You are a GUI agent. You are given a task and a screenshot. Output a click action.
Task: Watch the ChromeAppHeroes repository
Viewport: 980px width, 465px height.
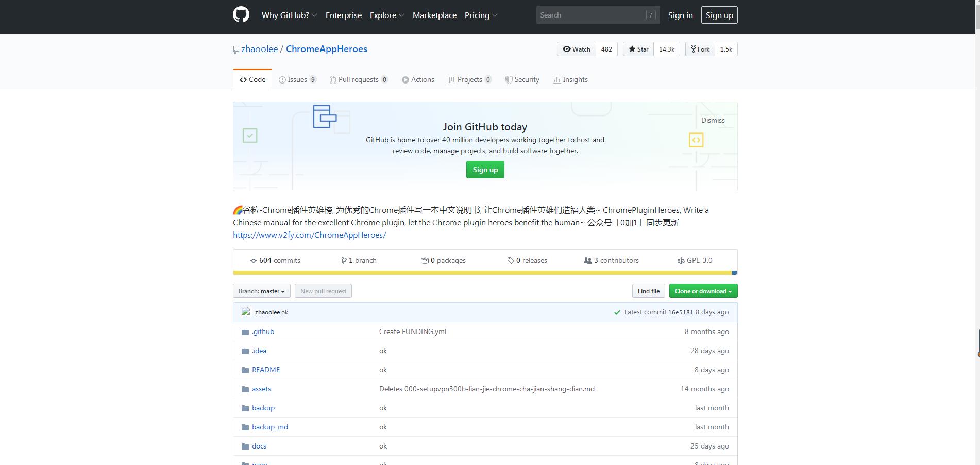pos(577,49)
